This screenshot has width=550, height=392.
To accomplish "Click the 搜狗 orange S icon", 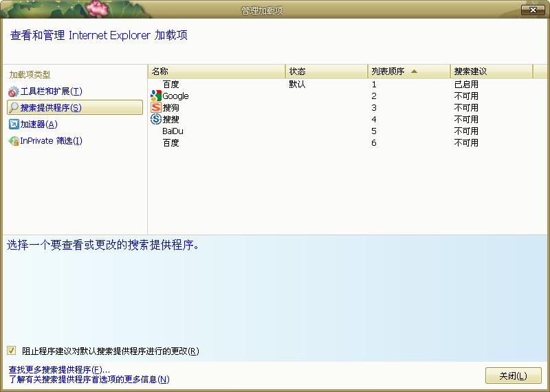I will click(156, 107).
